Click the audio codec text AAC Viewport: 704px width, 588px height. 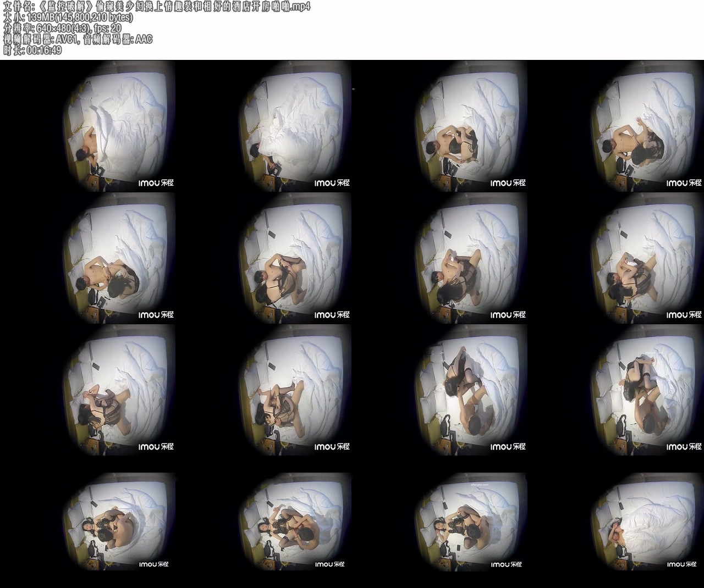pos(144,39)
